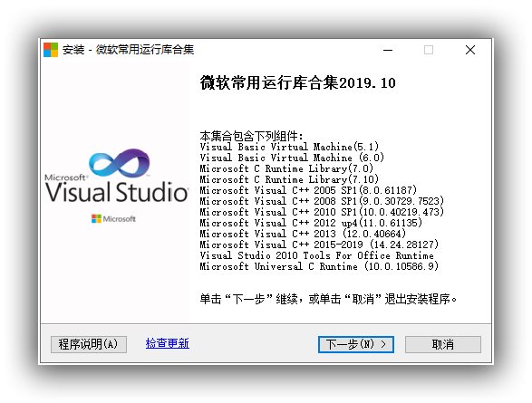Click Microsoft Visual C++ 2015-2019 line

319,245
